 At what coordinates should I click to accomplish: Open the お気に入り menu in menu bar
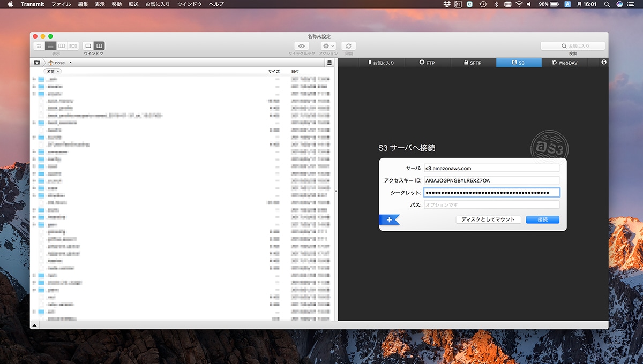[x=158, y=4]
